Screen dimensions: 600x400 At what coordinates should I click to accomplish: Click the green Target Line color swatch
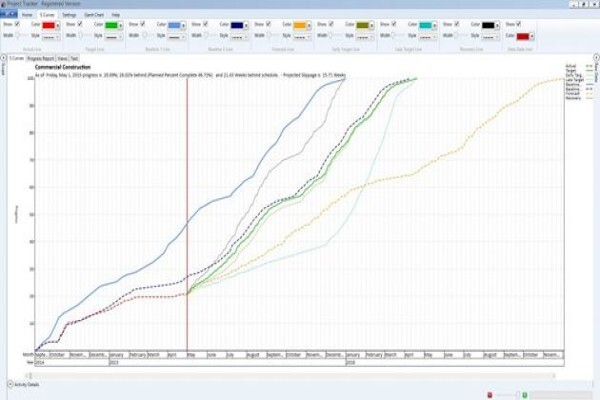click(x=111, y=25)
